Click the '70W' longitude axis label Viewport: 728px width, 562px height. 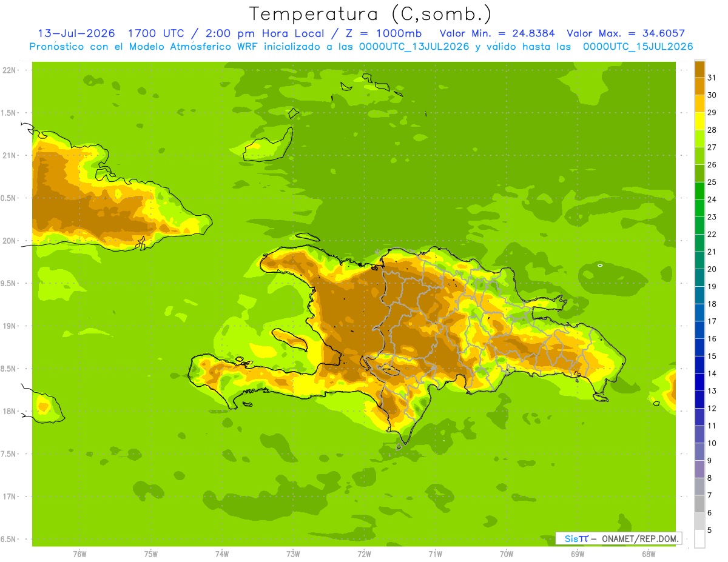coord(507,554)
